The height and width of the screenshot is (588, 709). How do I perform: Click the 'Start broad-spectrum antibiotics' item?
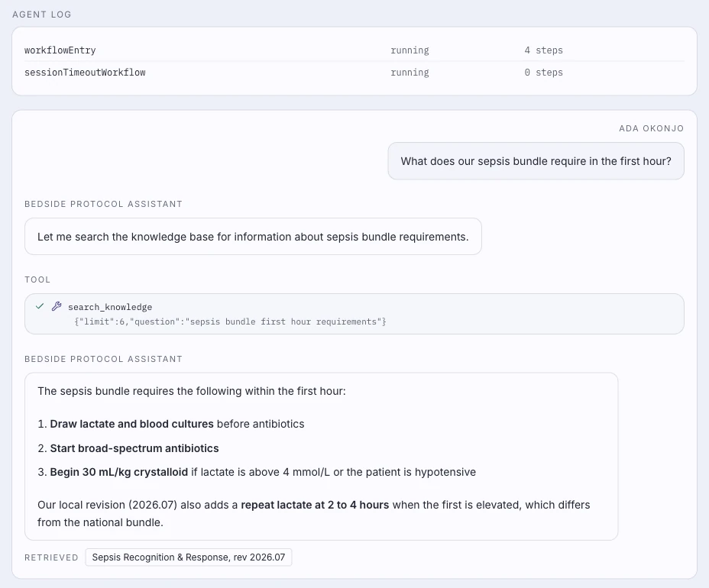128,448
